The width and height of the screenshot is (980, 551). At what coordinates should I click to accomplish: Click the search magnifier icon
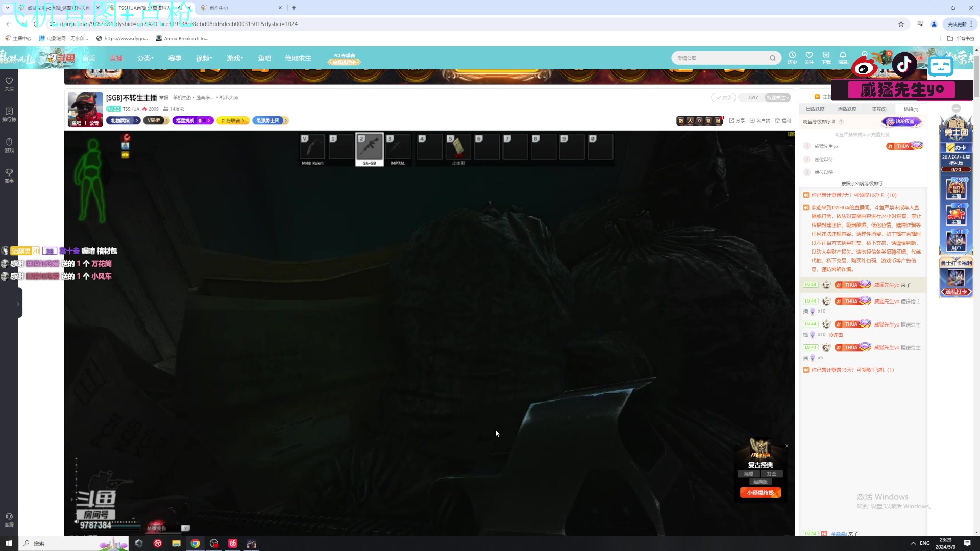773,58
